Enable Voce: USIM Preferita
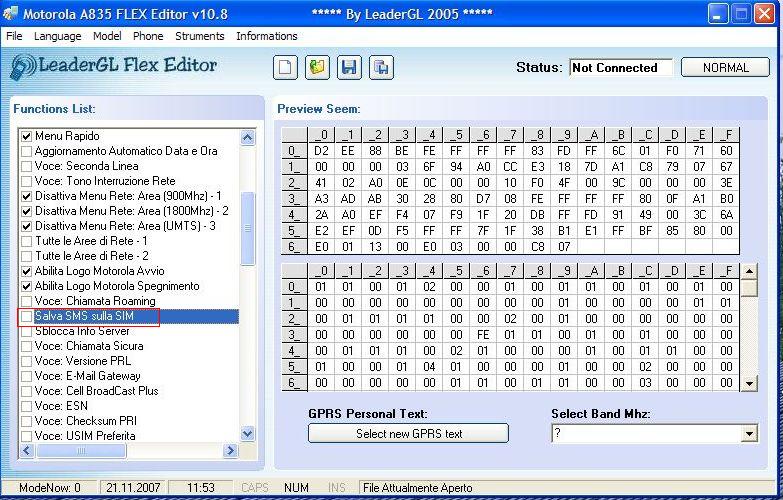 pos(26,436)
